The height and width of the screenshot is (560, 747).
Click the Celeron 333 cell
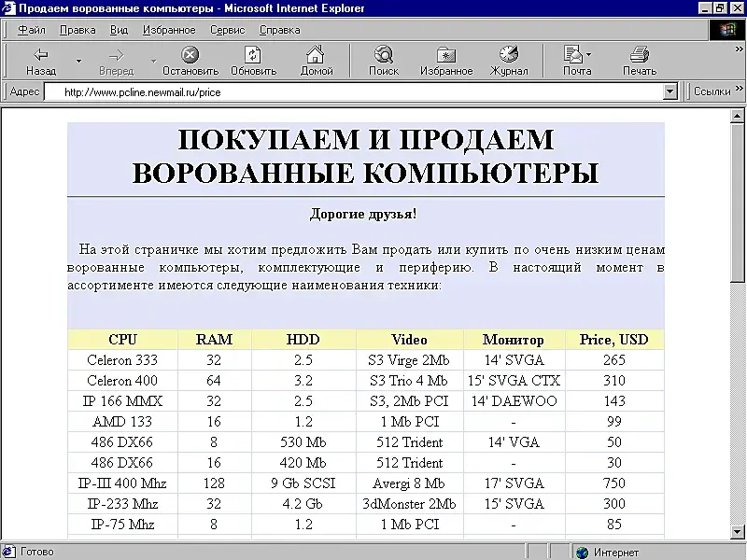click(122, 360)
